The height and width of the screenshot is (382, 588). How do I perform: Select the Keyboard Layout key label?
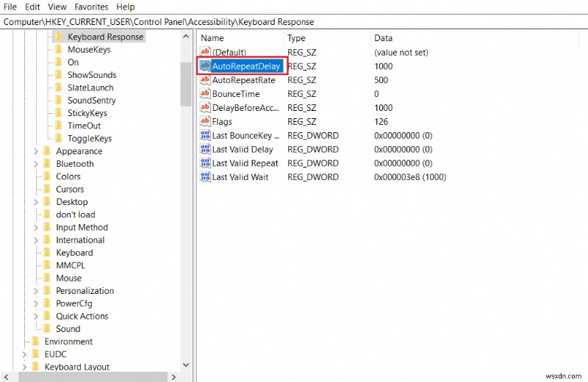77,367
